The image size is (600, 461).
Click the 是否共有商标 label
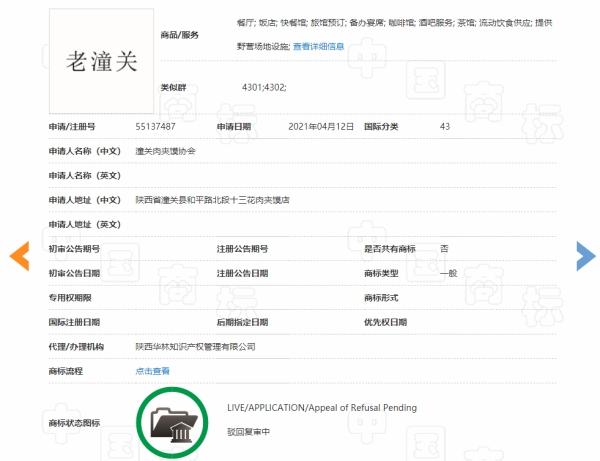pyautogui.click(x=390, y=249)
